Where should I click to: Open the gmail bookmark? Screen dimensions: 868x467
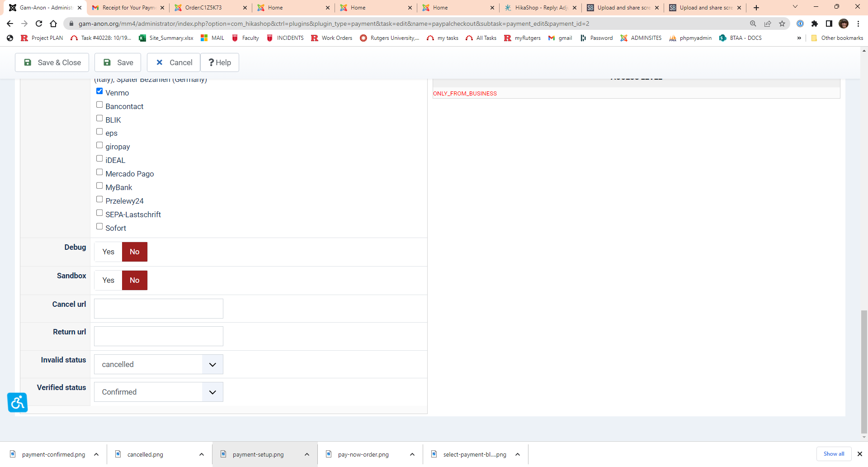click(x=560, y=38)
